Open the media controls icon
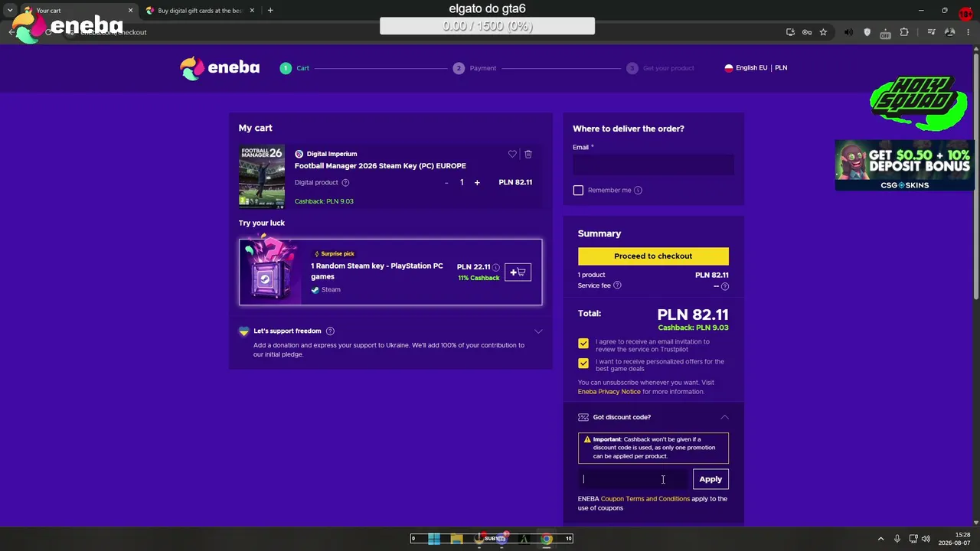Screen dimensions: 980x551 click(x=931, y=32)
